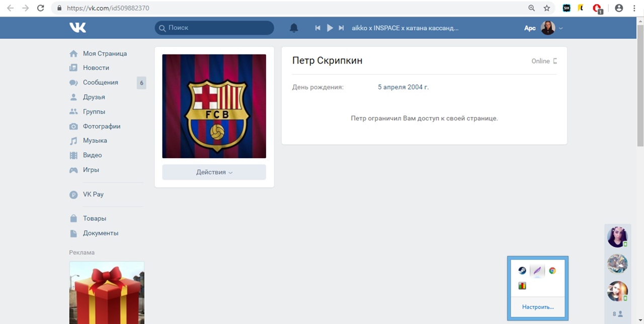644x324 pixels.
Task: Open the browser zoom magnifier icon
Action: pos(531,8)
